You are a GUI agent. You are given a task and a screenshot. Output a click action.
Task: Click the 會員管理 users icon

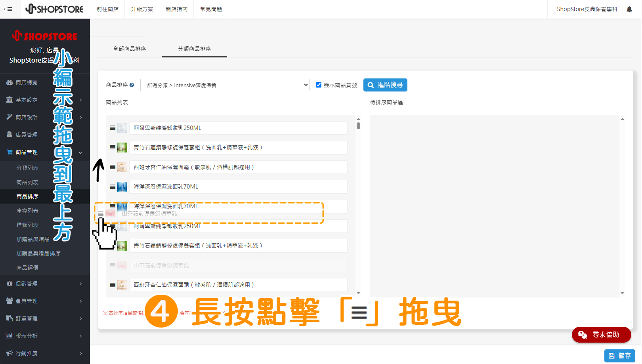click(x=10, y=301)
